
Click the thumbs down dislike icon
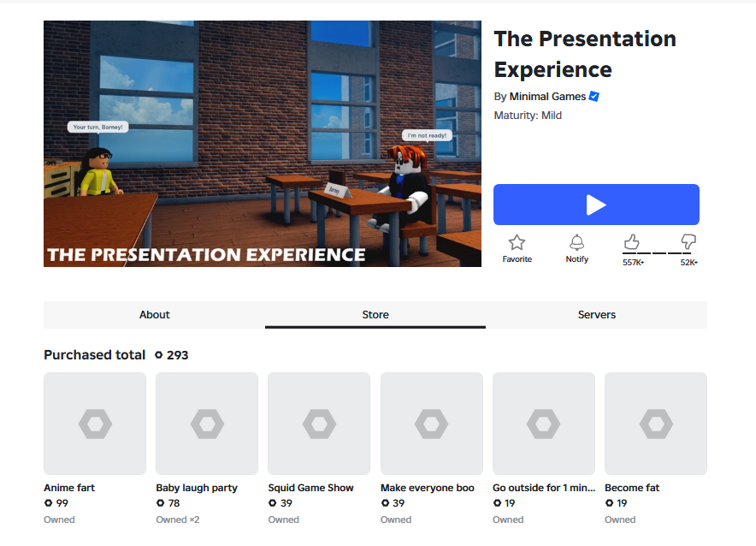688,241
